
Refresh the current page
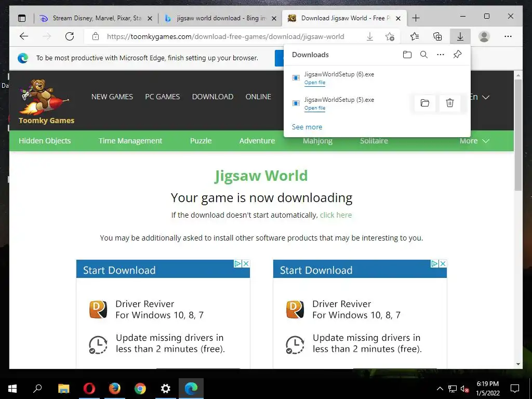[70, 36]
